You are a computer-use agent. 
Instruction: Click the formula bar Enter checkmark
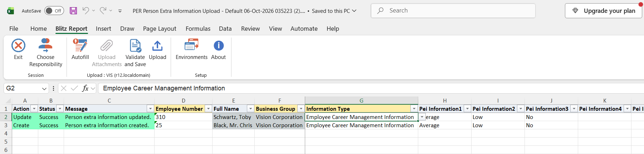click(74, 88)
